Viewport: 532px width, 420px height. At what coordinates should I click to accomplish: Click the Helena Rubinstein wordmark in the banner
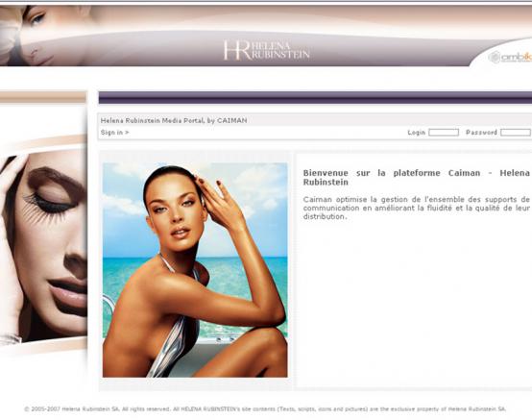click(280, 50)
